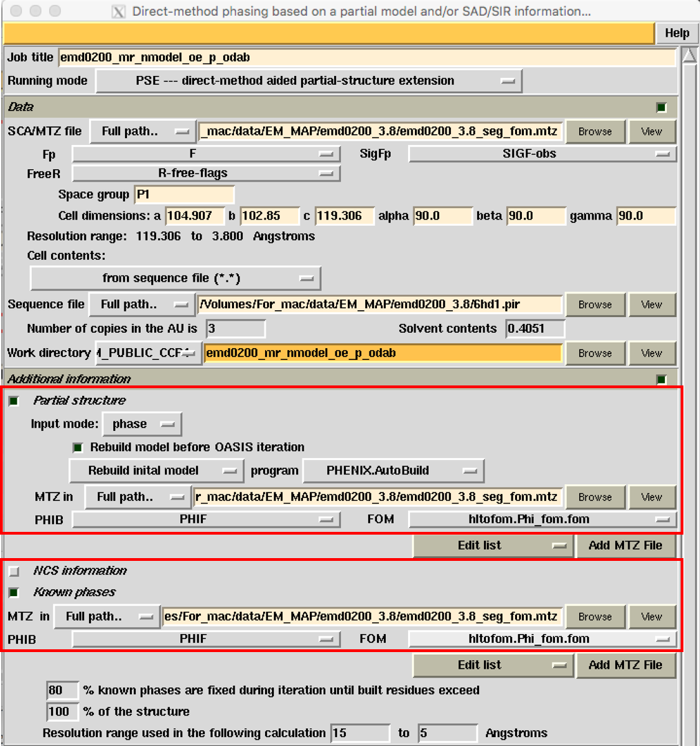Image resolution: width=700 pixels, height=746 pixels.
Task: Toggle Rebuild model before OASIS iteration
Action: click(78, 448)
